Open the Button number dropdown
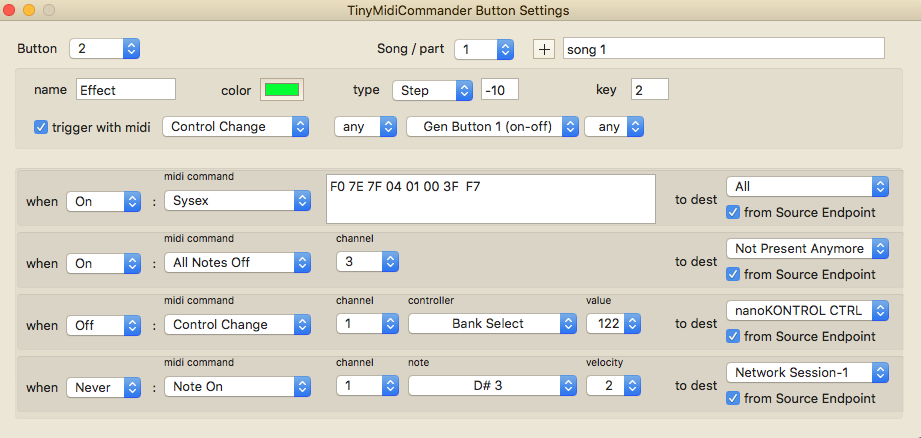 [x=104, y=49]
